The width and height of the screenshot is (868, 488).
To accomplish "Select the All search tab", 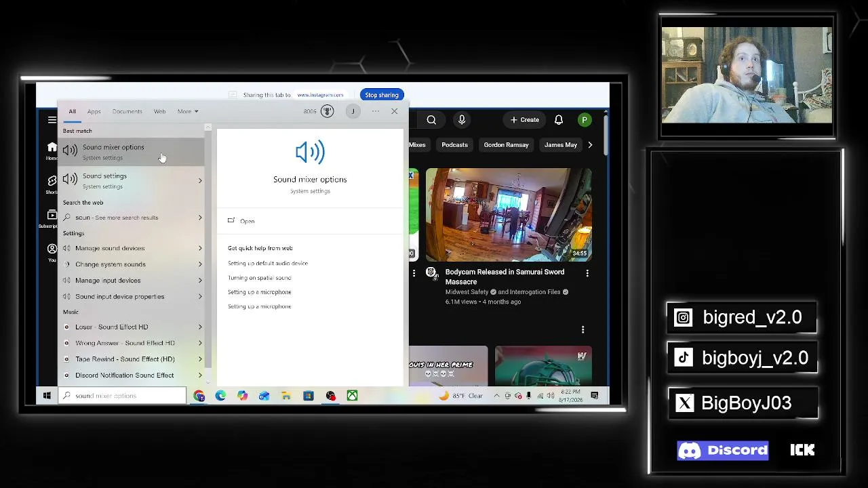I will (72, 111).
